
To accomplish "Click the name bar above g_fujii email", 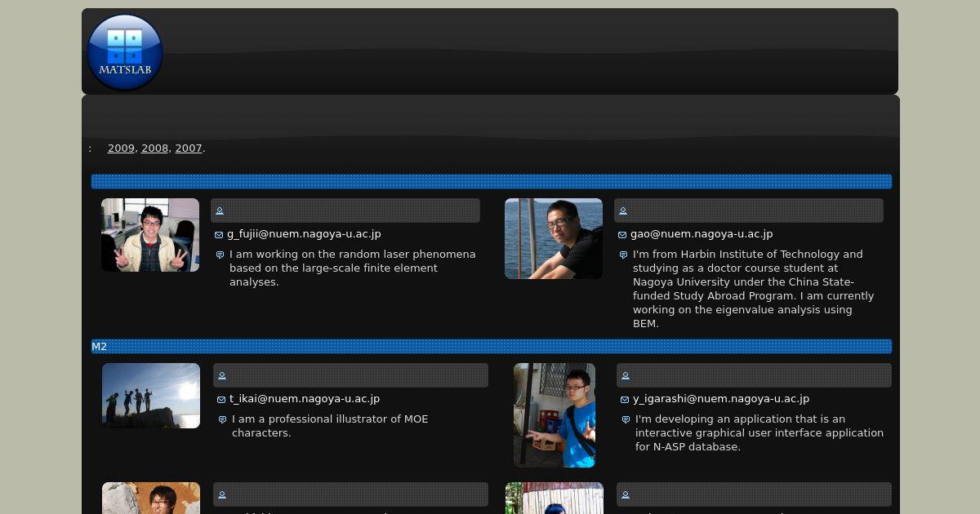I will (x=345, y=210).
